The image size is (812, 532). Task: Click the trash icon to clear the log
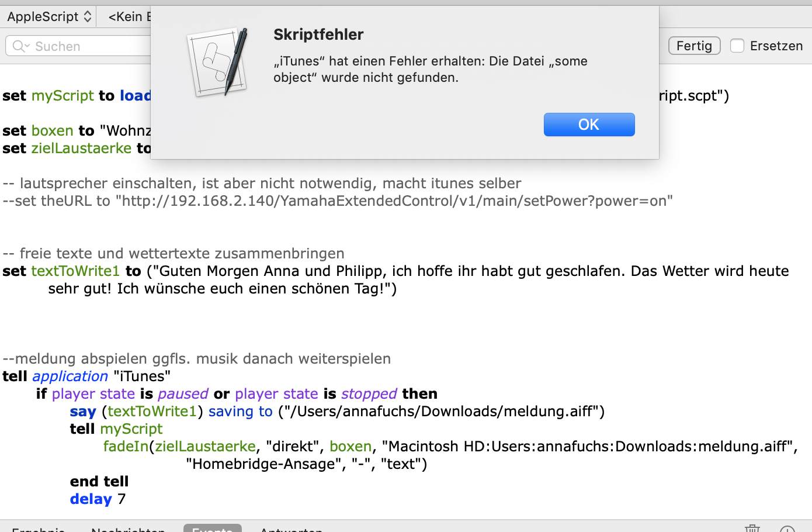point(752,528)
